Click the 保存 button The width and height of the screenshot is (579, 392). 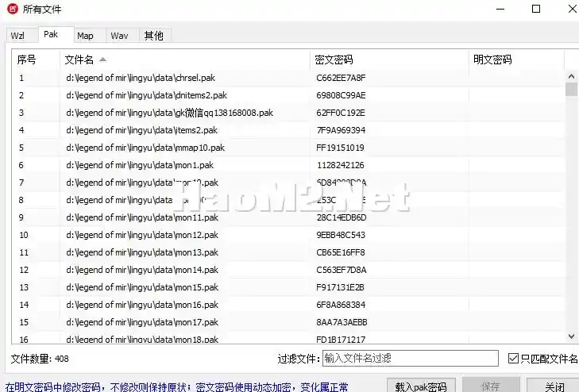point(491,386)
